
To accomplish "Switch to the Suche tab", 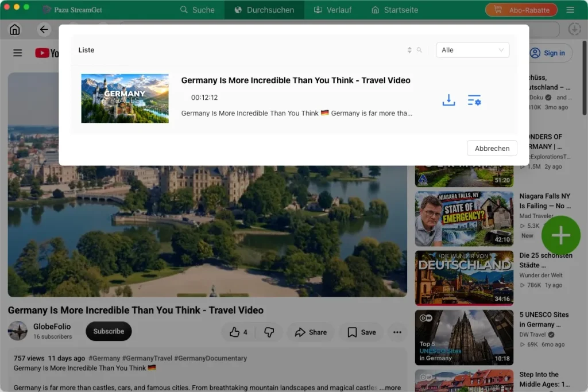I will [198, 10].
